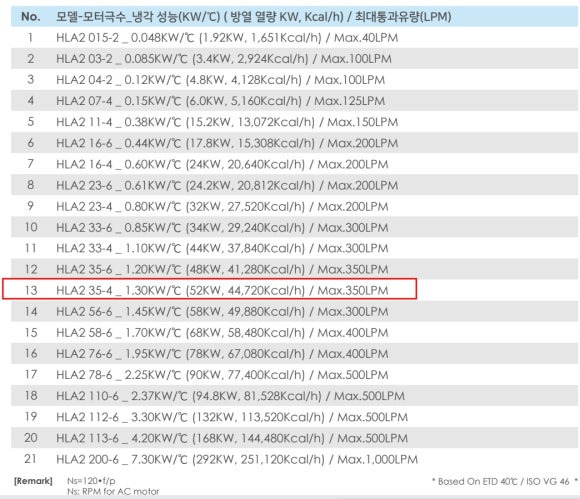Viewport: 580px width, 499px height.
Task: Select the row for HLA2 23-6
Action: 294,185
